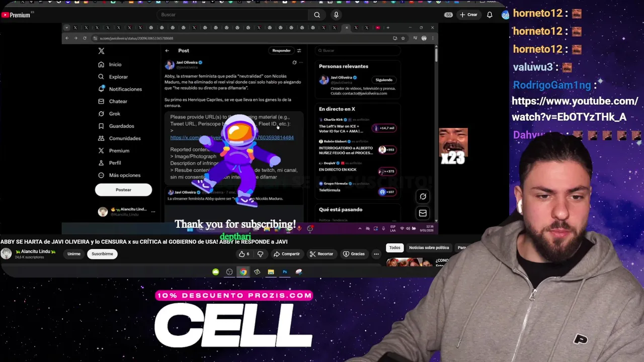Open YouTube notifications bell
Viewport: 644px width, 362px height.
pyautogui.click(x=490, y=15)
